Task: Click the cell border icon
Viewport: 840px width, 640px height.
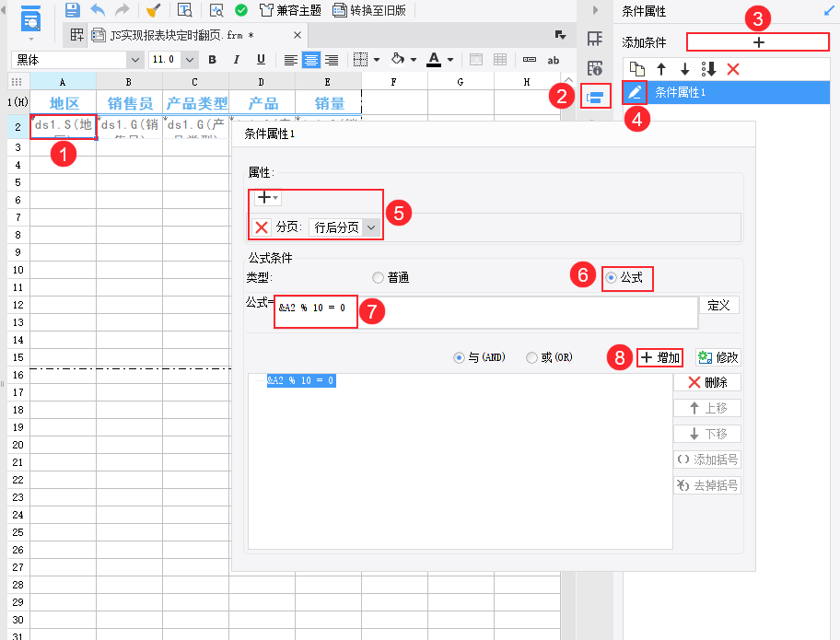Action: click(360, 60)
